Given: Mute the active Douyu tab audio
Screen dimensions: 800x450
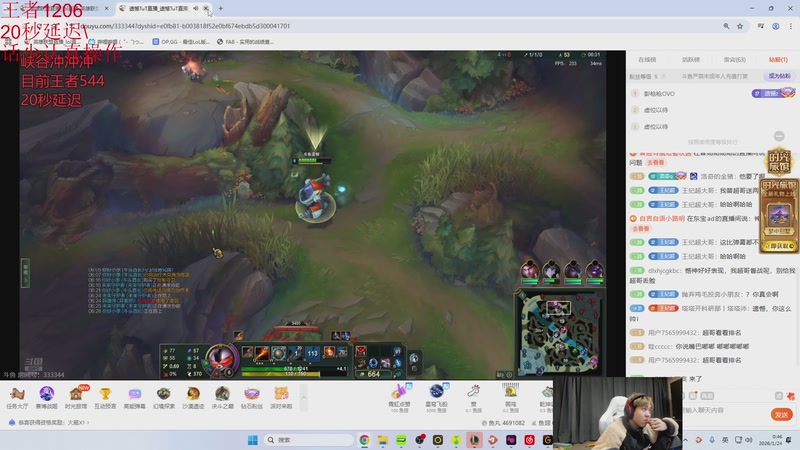Looking at the screenshot, I should tap(196, 8).
